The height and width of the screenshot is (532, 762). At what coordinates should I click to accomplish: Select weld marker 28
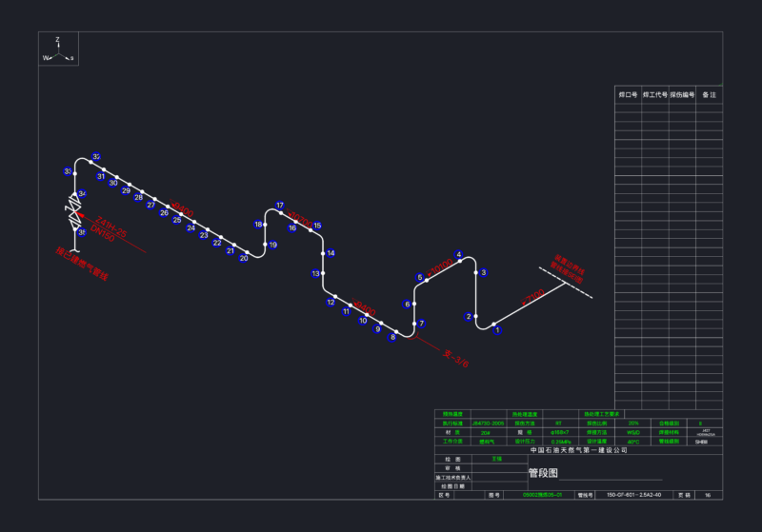click(138, 198)
